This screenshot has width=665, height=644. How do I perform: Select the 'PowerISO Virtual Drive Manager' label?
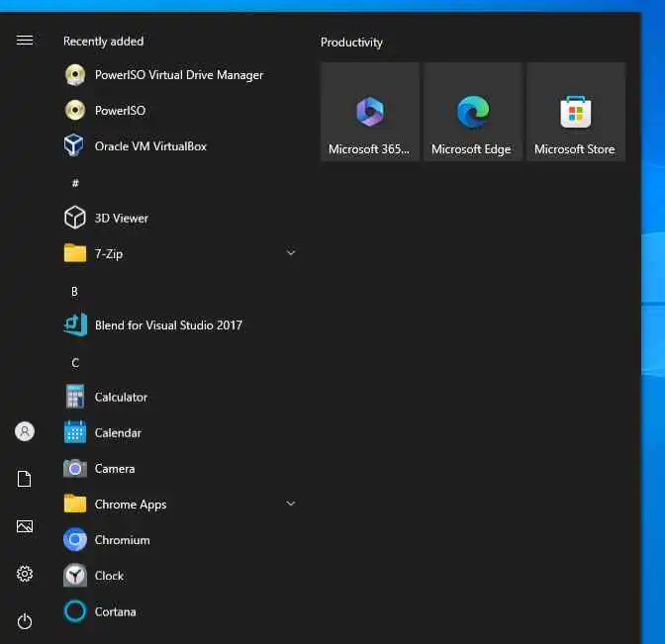pyautogui.click(x=179, y=75)
